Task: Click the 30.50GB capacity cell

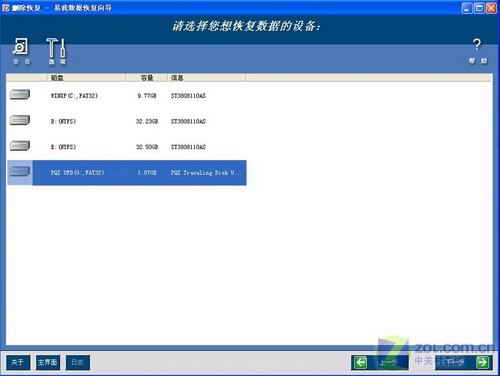Action: coord(147,147)
